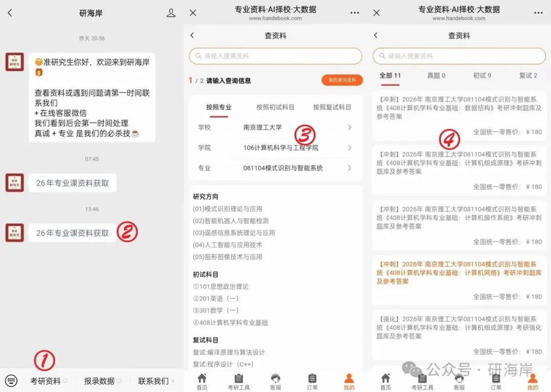
Task: Click the text ②201英语（一）
Action: pyautogui.click(x=216, y=299)
